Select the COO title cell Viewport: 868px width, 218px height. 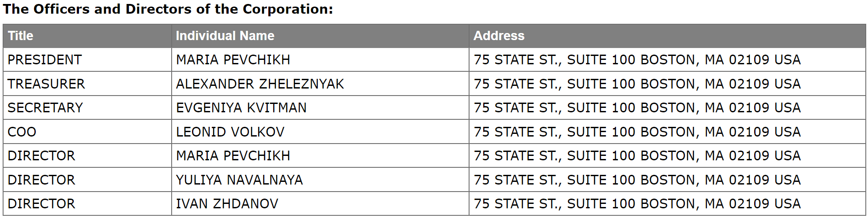click(22, 132)
